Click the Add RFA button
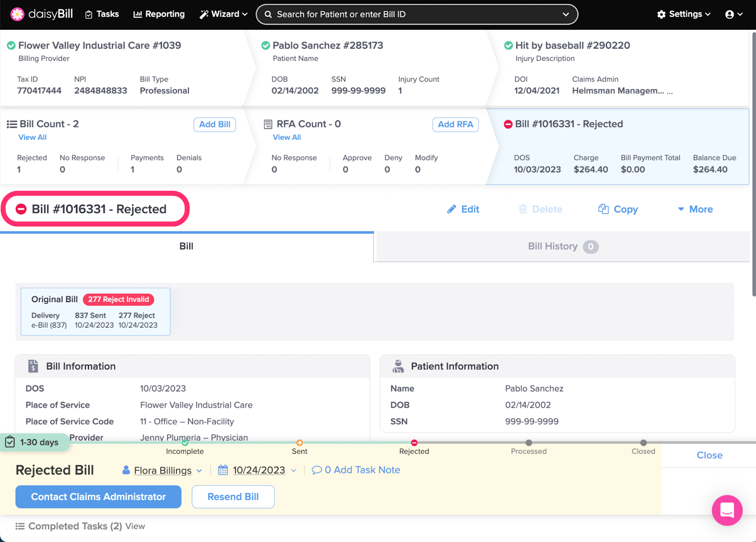Screen dimensions: 756x542 (455, 124)
